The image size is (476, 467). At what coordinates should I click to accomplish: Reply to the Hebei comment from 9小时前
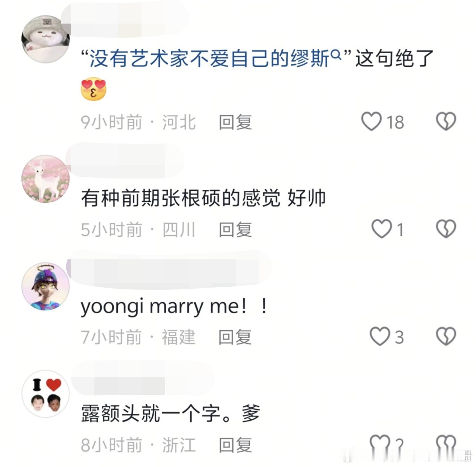coord(235,122)
